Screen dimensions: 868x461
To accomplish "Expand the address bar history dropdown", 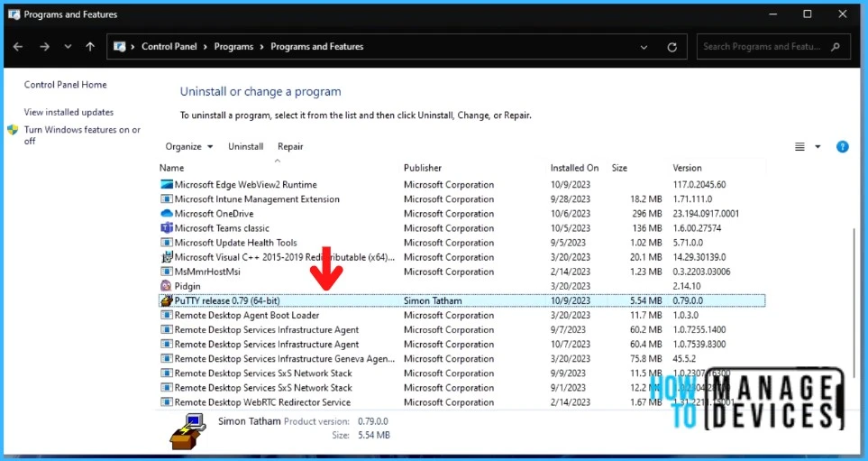I will [644, 47].
